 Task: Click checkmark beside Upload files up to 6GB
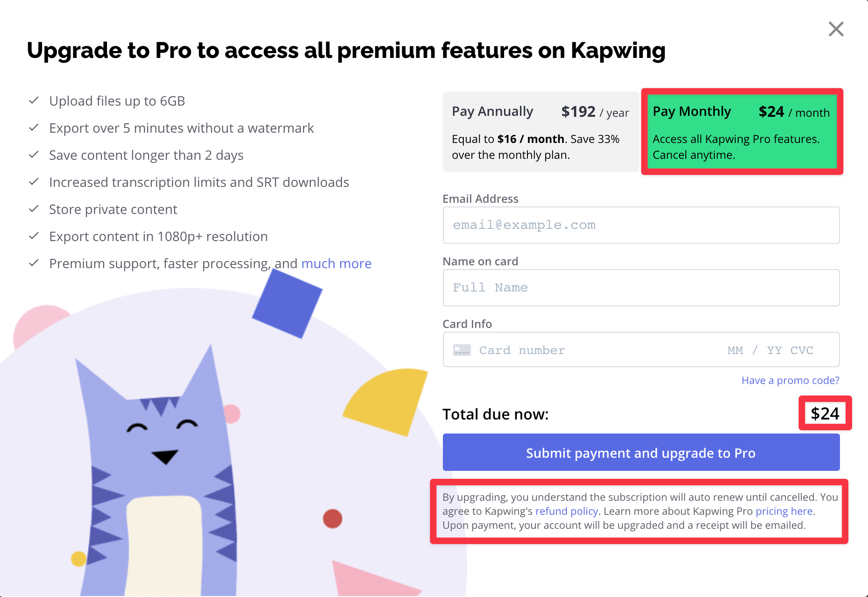tap(34, 101)
